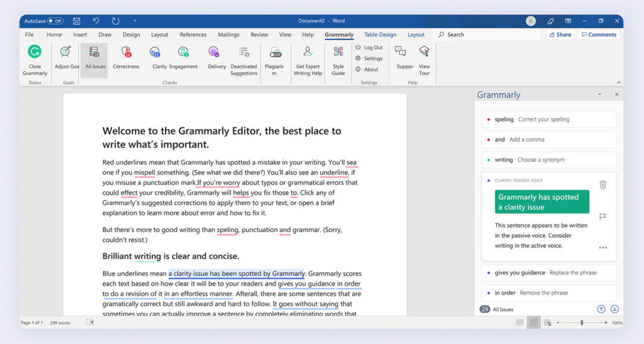The width and height of the screenshot is (644, 344).
Task: Filter by Delivery issues
Action: [216, 57]
